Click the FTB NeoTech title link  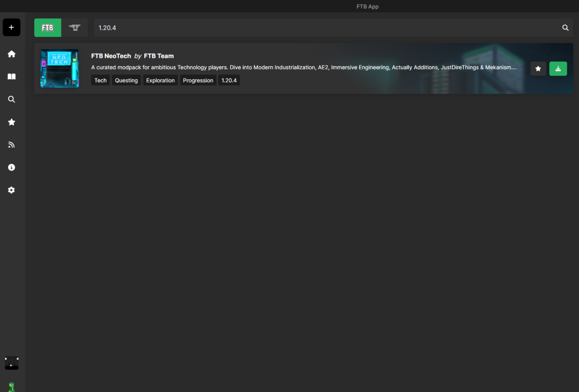(111, 56)
